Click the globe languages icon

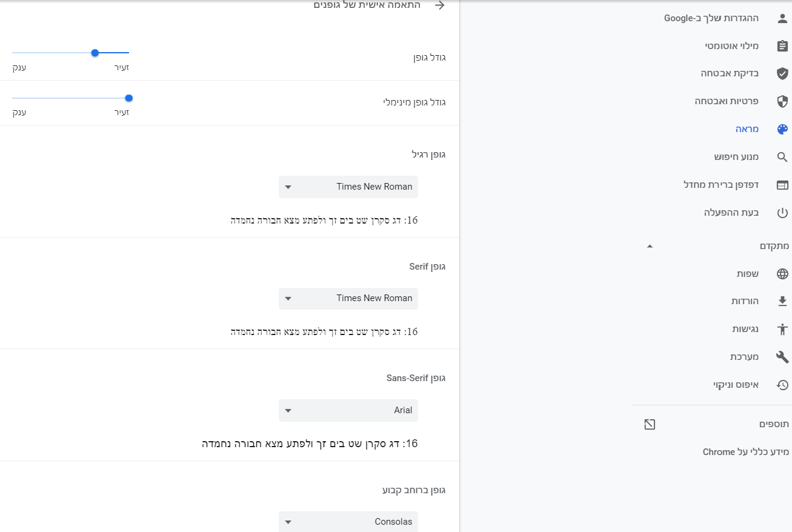pyautogui.click(x=782, y=274)
